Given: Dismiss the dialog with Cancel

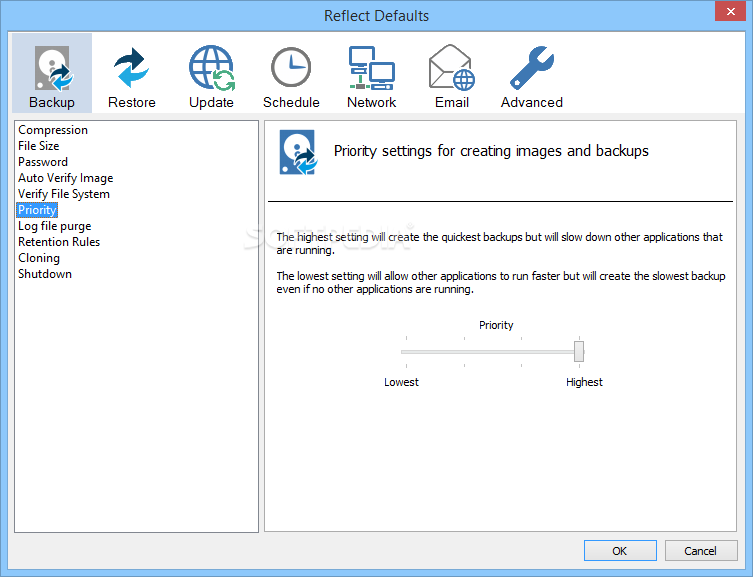Looking at the screenshot, I should click(x=701, y=551).
